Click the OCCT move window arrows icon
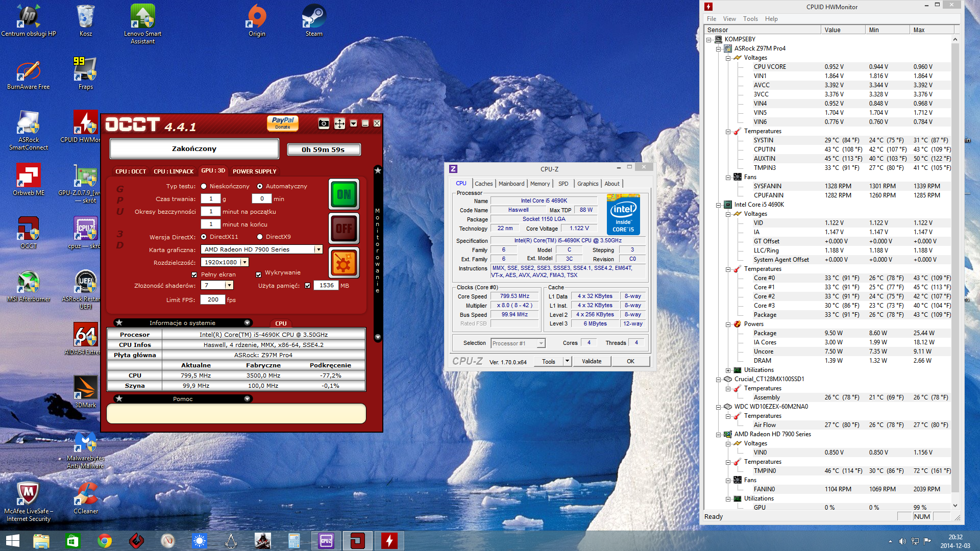This screenshot has width=980, height=551. [339, 123]
